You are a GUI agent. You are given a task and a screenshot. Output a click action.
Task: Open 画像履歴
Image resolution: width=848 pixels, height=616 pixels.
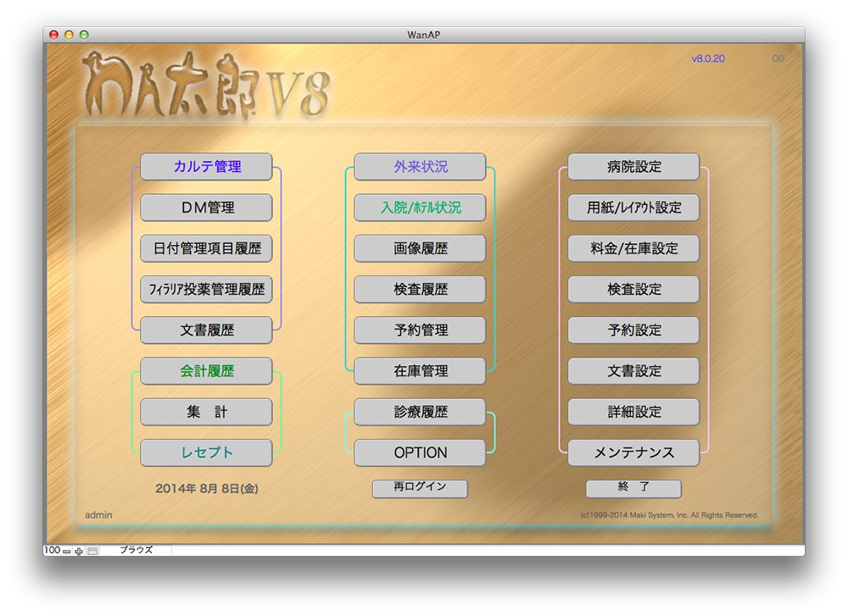(x=420, y=248)
